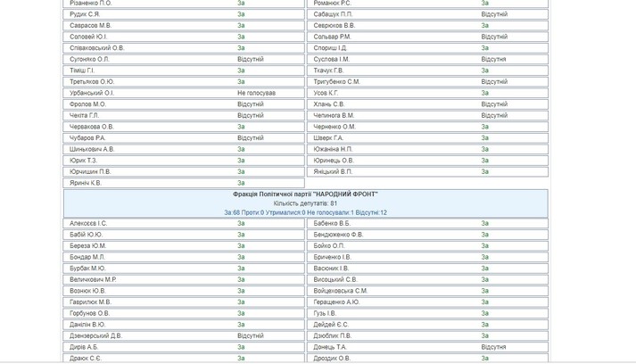636x364 pixels.
Task: Click deputy name Южаніна Н.П.
Action: coord(333,149)
